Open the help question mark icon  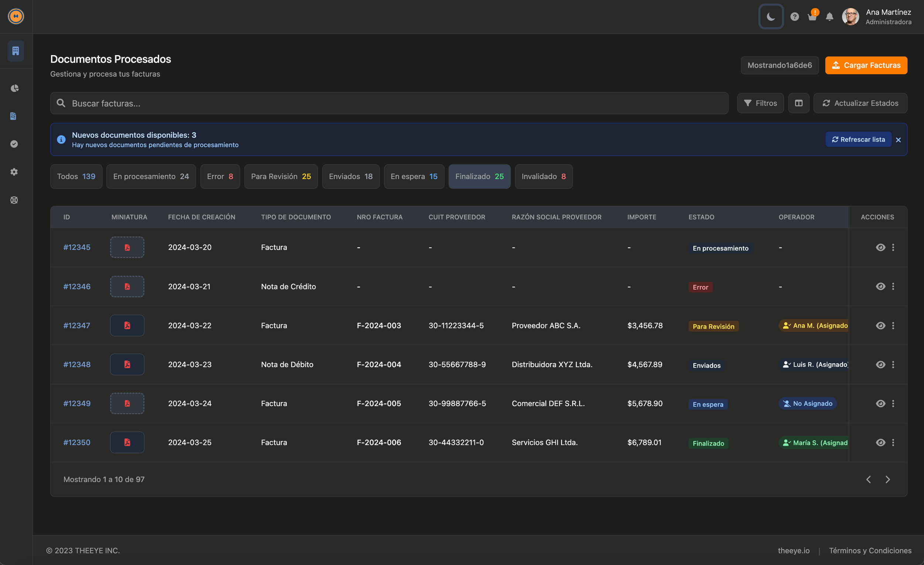pyautogui.click(x=794, y=17)
